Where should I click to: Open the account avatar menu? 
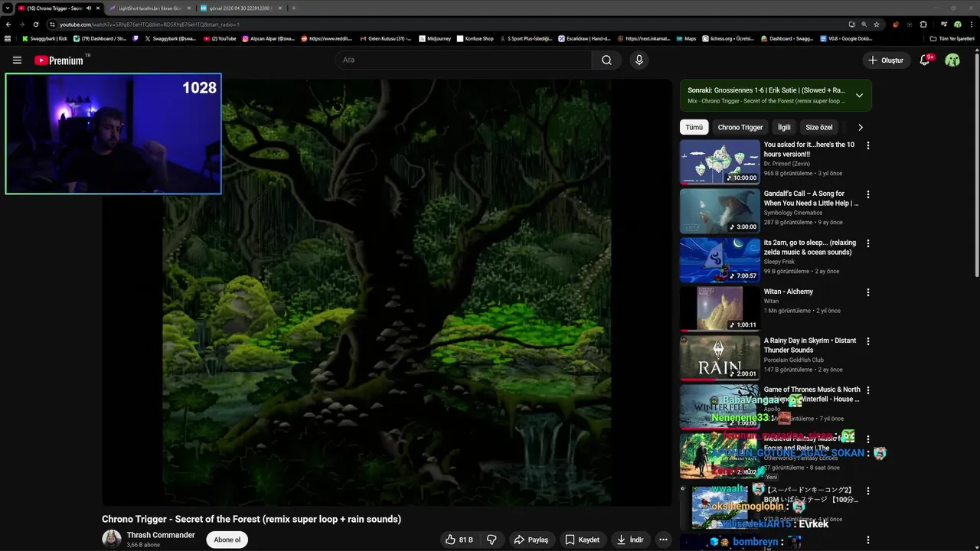point(952,60)
